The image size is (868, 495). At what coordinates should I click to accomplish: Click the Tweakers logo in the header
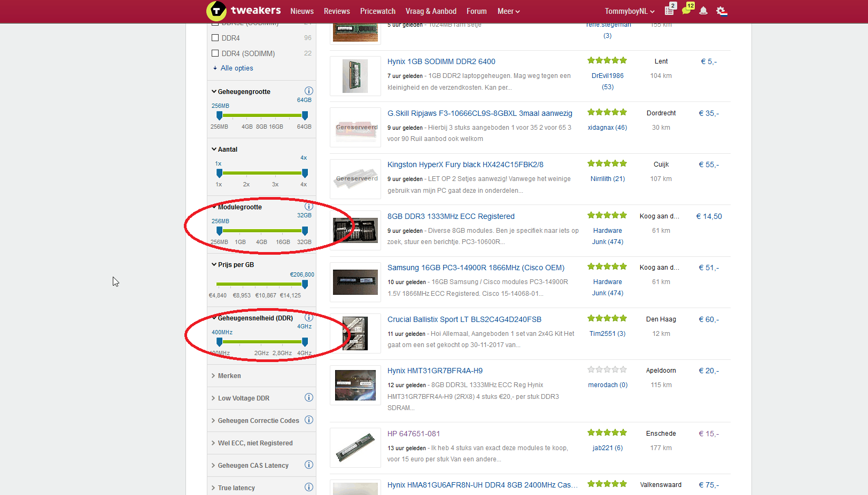click(244, 11)
